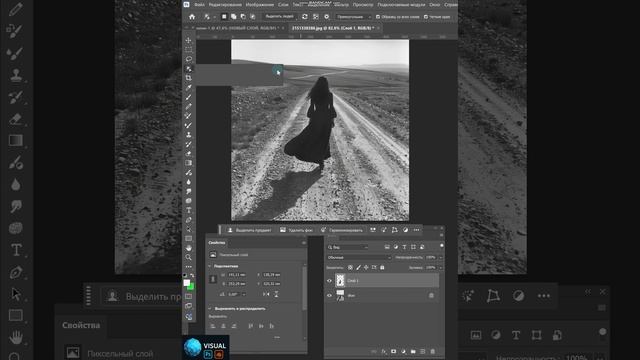Click the third contextual bar button
640x360 pixels.
(342, 230)
